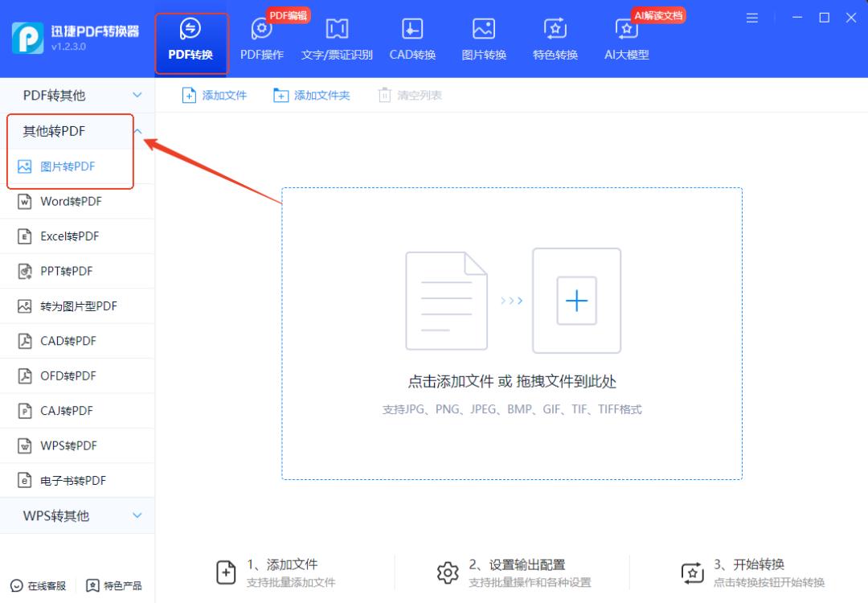Click the 图片转PDF picture icon
The width and height of the screenshot is (868, 603).
coord(25,166)
